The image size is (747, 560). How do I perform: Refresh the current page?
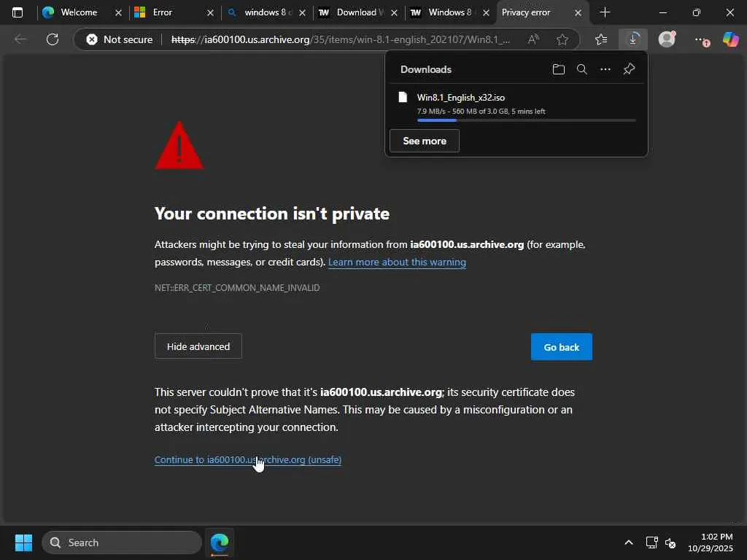(53, 39)
